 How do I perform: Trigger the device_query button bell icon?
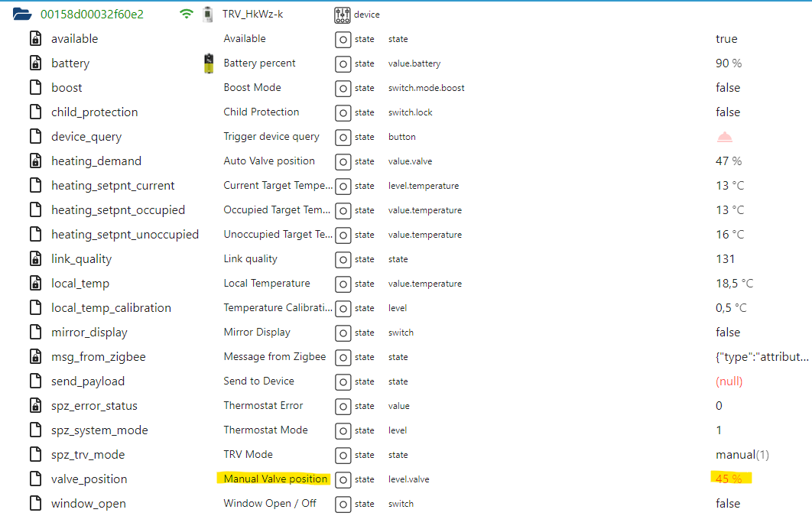point(725,137)
